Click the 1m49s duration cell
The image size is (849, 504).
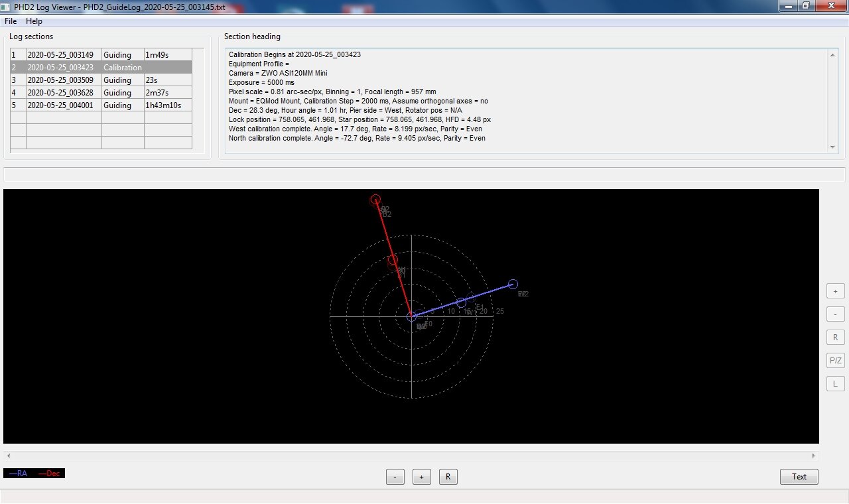[168, 54]
